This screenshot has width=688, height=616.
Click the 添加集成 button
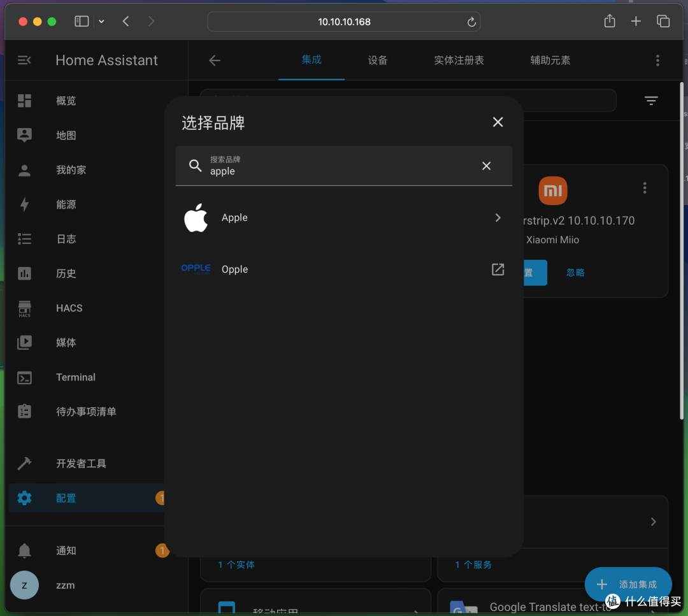click(628, 584)
